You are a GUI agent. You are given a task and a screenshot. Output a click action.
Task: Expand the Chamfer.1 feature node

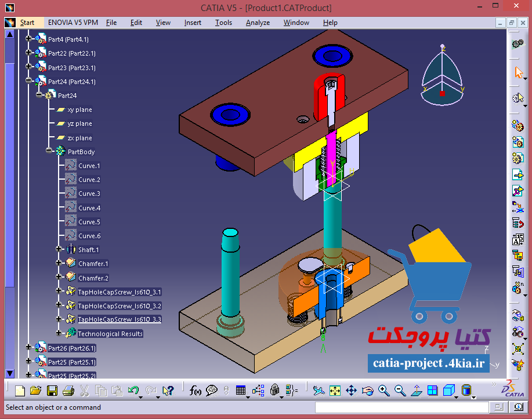(59, 263)
